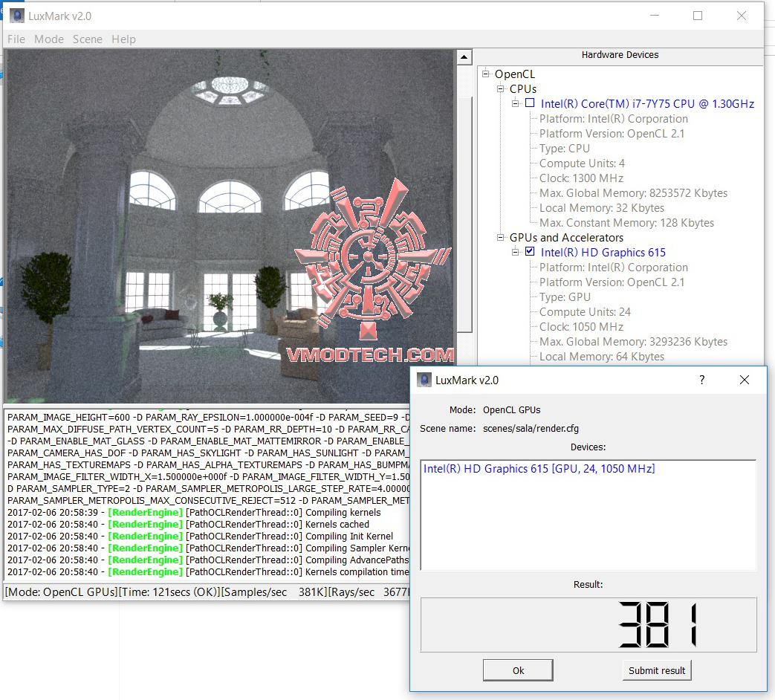
Task: Select 'Max. Global Memory: 8253572 Kbytes' row
Action: (633, 192)
